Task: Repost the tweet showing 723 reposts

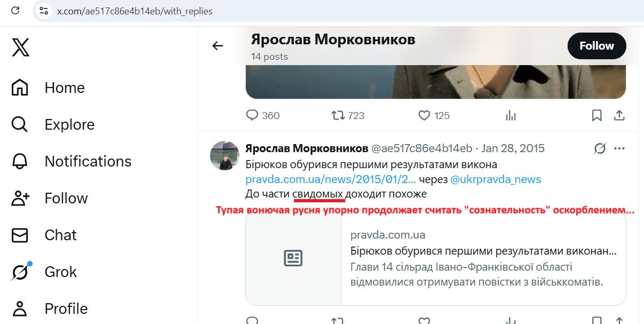Action: 337,115
